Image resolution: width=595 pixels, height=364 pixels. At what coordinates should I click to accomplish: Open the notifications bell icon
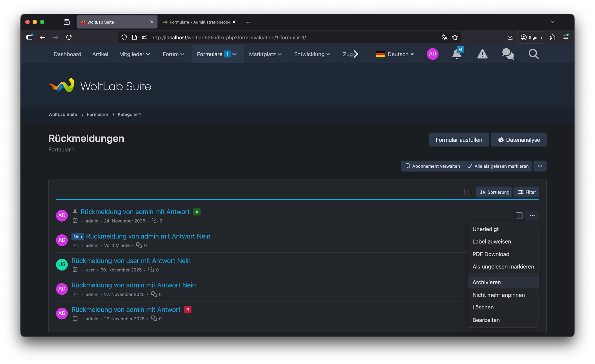click(x=456, y=54)
